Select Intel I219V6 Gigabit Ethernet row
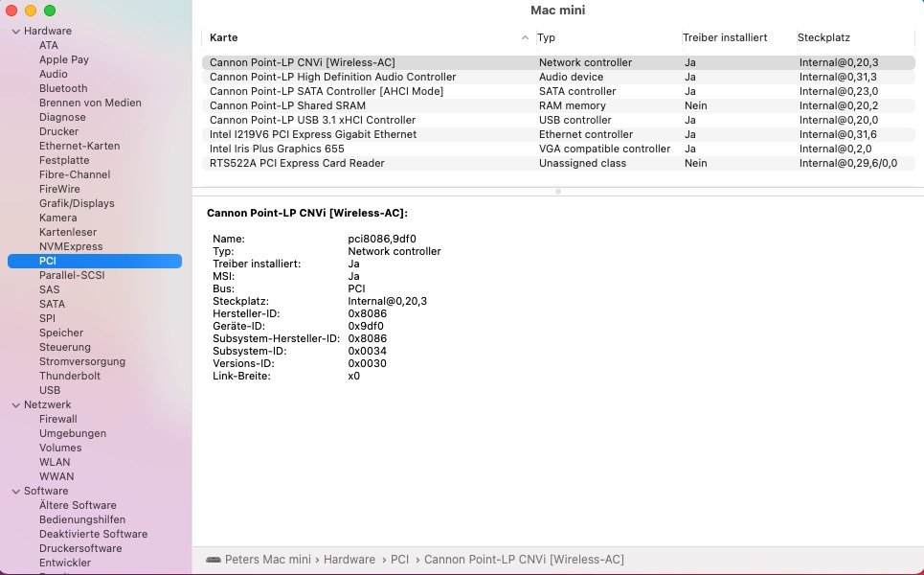The height and width of the screenshot is (575, 924). (558, 134)
